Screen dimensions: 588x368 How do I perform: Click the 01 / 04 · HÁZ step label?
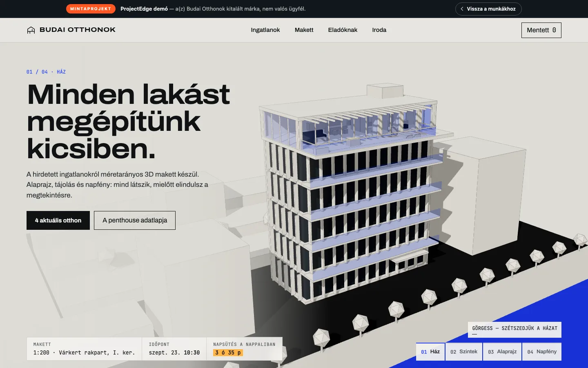46,72
